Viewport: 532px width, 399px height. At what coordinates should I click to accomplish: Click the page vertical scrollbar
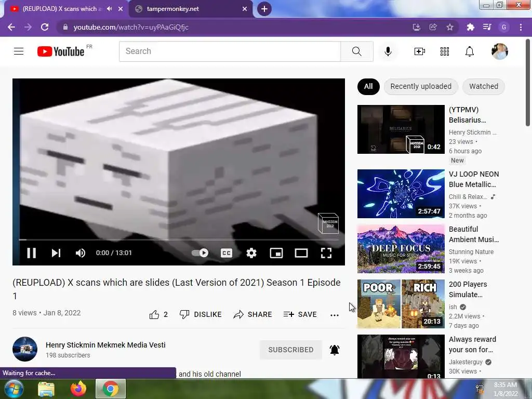[x=528, y=82]
